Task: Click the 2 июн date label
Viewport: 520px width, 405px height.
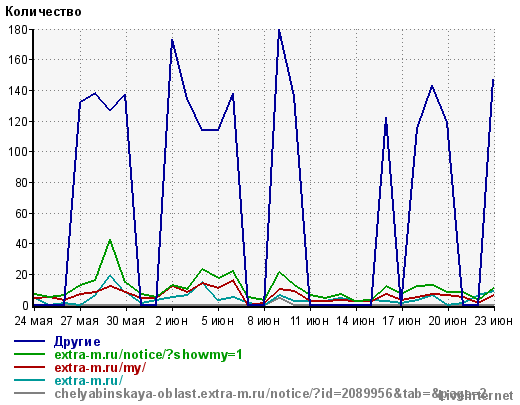Action: coord(172,321)
